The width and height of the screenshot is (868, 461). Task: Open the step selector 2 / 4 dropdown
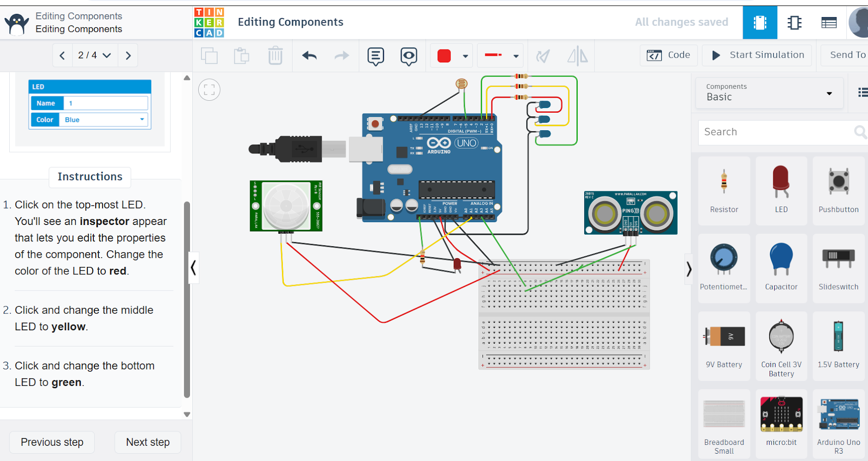[95, 55]
